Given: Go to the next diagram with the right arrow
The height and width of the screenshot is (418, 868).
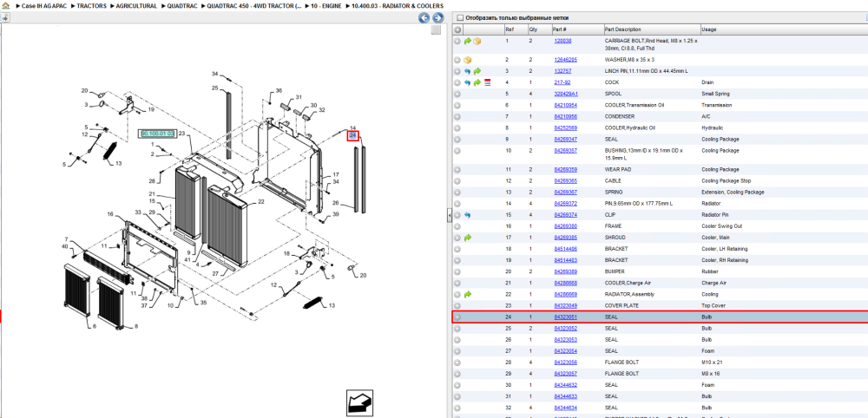Looking at the screenshot, I should pos(437,18).
